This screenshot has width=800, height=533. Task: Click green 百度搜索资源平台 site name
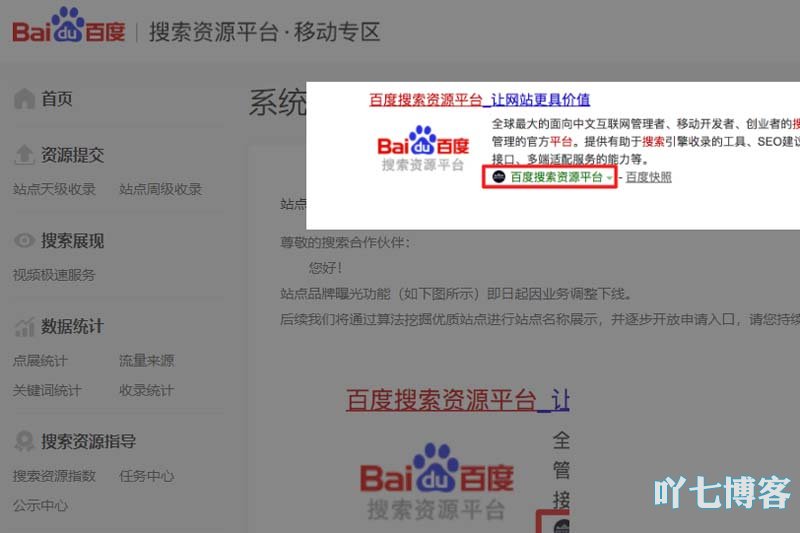pos(556,177)
